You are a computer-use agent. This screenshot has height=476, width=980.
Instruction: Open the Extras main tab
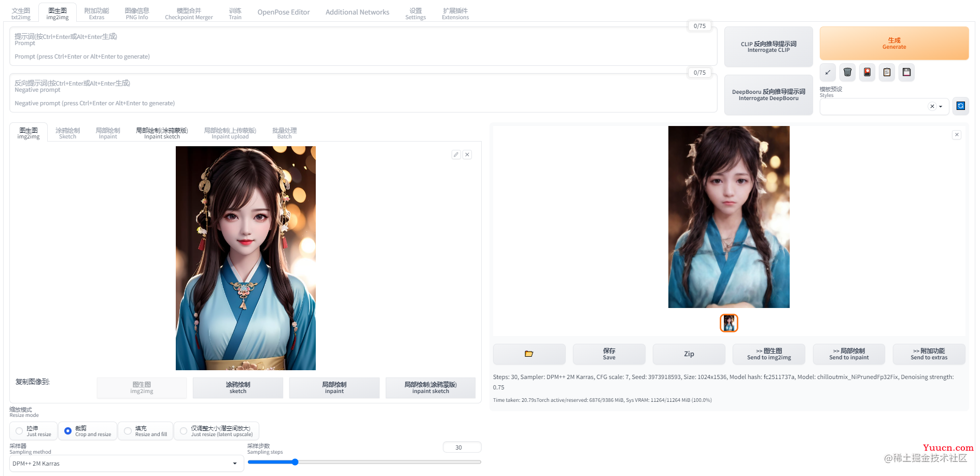click(96, 13)
